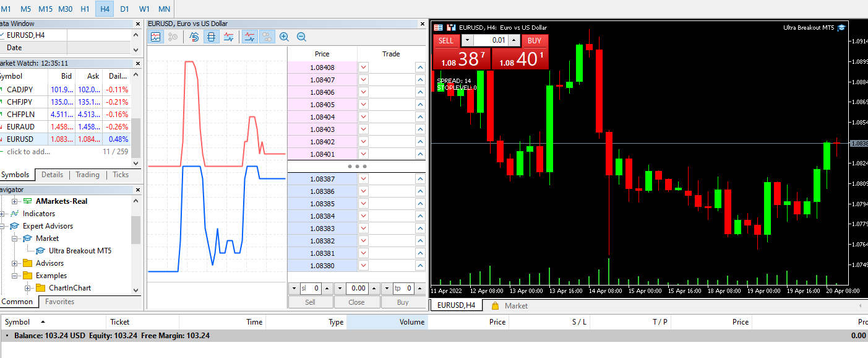Click the blue buy arrow at price 1.08380

pos(420,265)
